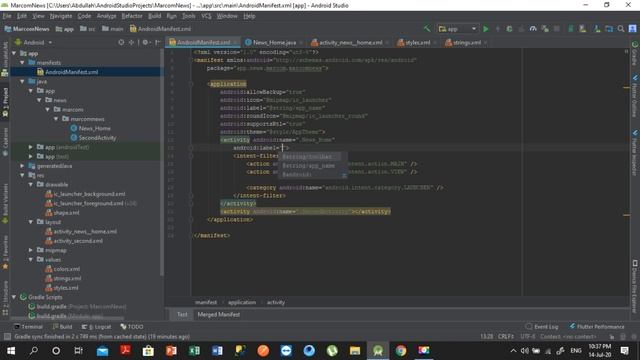Screen dimensions: 640x360
Task: Open the Refactor menu
Action: (132, 16)
